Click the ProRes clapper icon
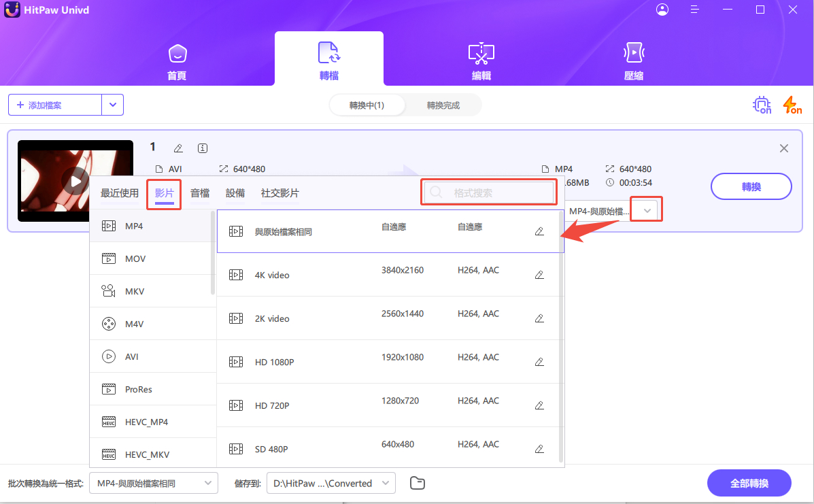Viewport: 814px width, 504px height. pos(109,389)
